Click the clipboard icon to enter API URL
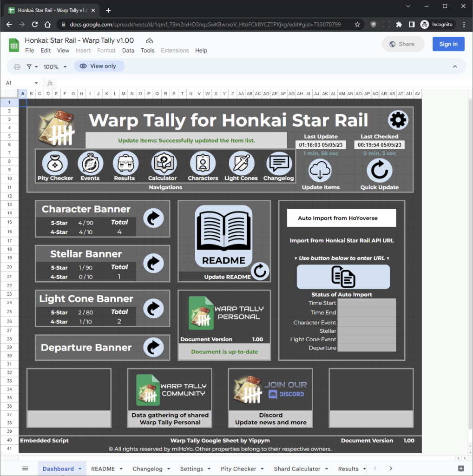Screen dimensions: 473x476 pos(342,277)
